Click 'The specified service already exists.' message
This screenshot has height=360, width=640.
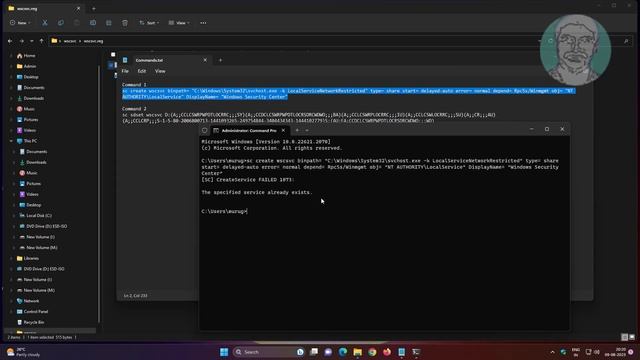coord(257,192)
